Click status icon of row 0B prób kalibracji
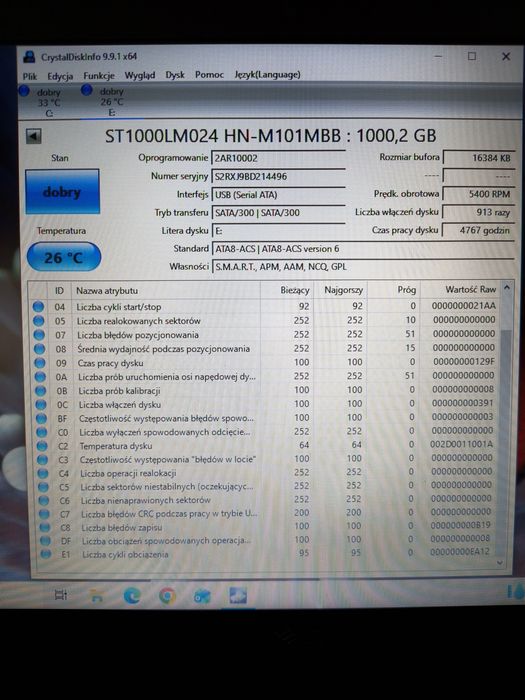 41,391
